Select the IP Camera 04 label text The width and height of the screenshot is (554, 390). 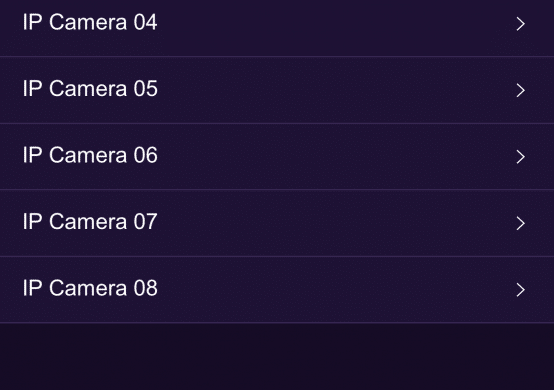click(x=90, y=22)
